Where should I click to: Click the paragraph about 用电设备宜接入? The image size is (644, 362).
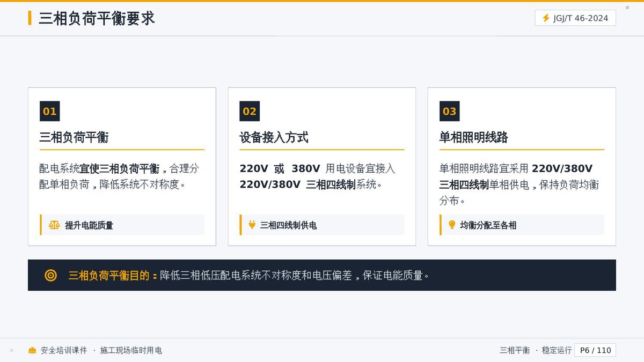tap(318, 176)
